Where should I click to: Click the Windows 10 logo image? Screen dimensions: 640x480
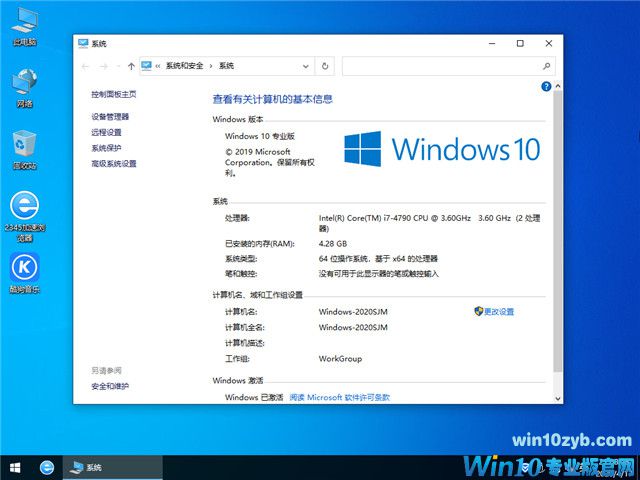pos(442,149)
